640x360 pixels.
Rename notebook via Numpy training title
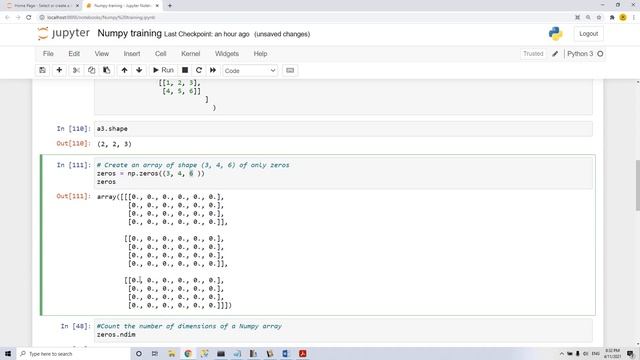pyautogui.click(x=129, y=33)
